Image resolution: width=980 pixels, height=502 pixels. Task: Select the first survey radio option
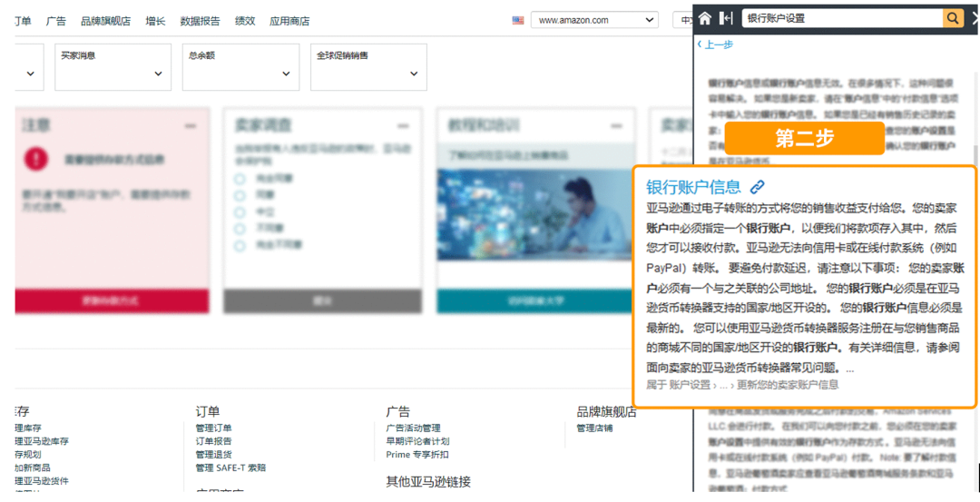click(240, 180)
